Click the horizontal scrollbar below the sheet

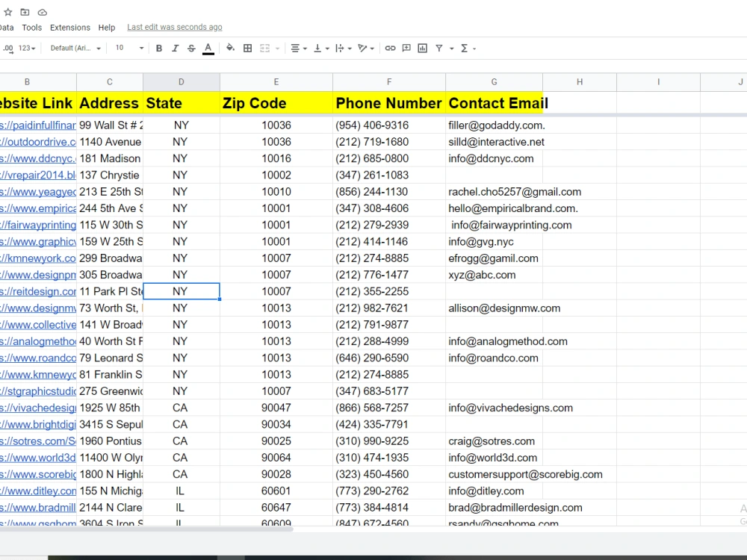146,529
